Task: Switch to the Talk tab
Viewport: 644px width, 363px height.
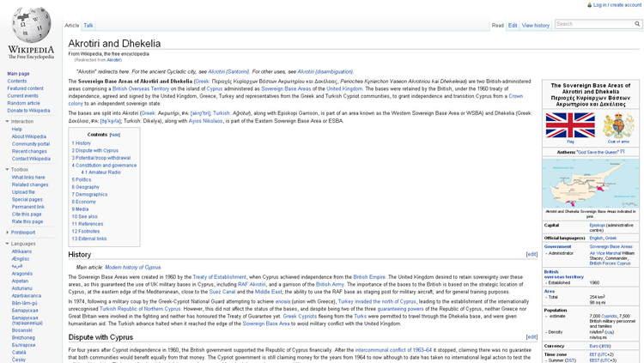Action: [88, 26]
